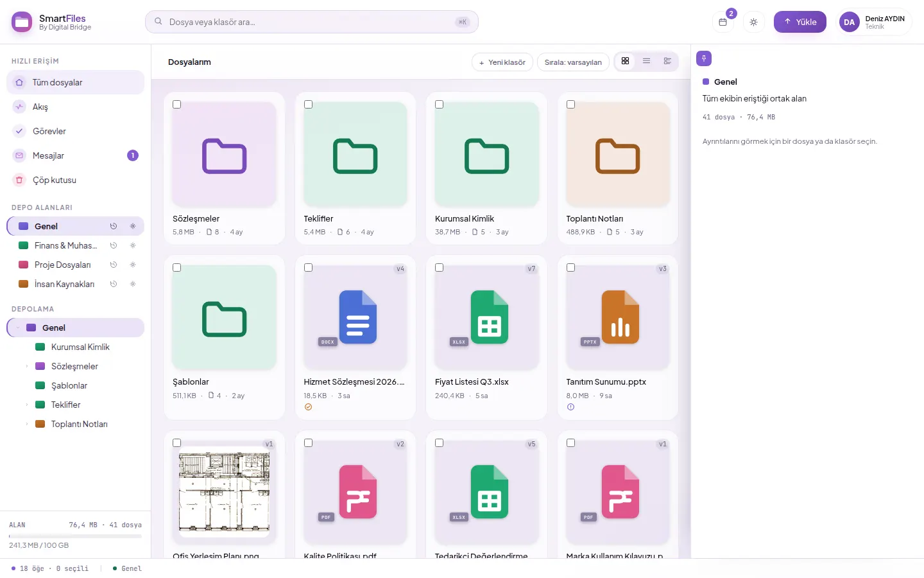This screenshot has height=578, width=924.
Task: Check the Sözleşmeler folder checkbox
Action: point(177,104)
